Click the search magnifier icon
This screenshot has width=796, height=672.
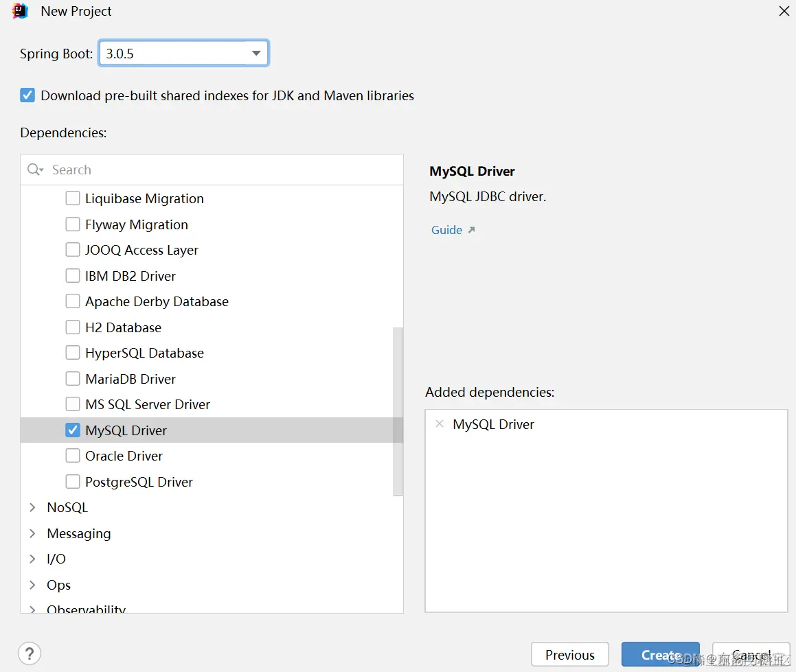click(35, 170)
